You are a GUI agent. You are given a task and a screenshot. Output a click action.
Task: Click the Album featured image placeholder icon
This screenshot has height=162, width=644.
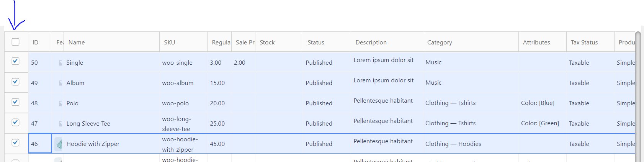tap(60, 83)
